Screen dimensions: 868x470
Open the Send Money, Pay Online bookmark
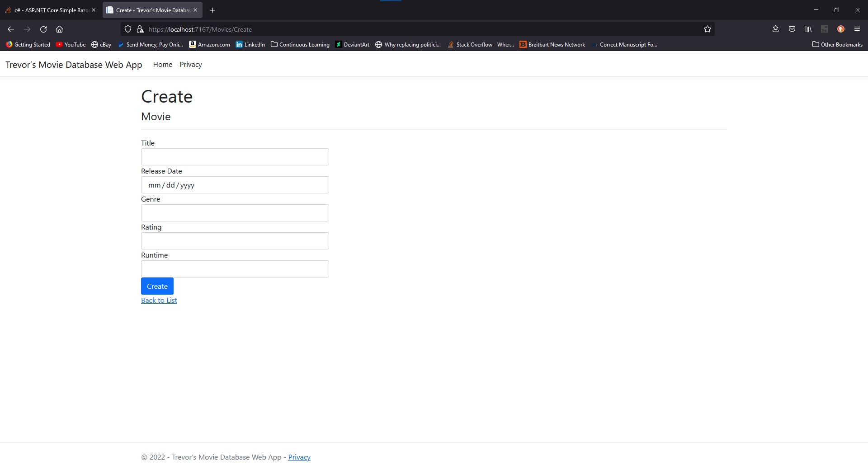click(150, 45)
